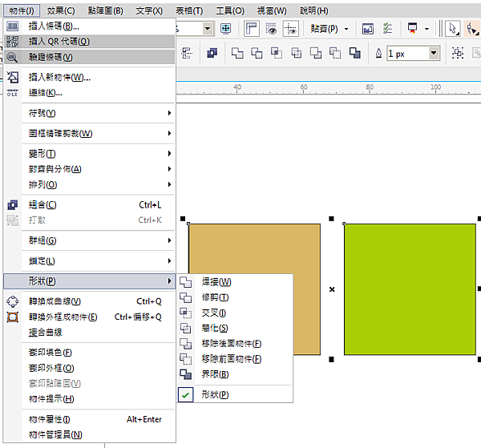Click the Insert Barcode icon in menu

[x=12, y=26]
